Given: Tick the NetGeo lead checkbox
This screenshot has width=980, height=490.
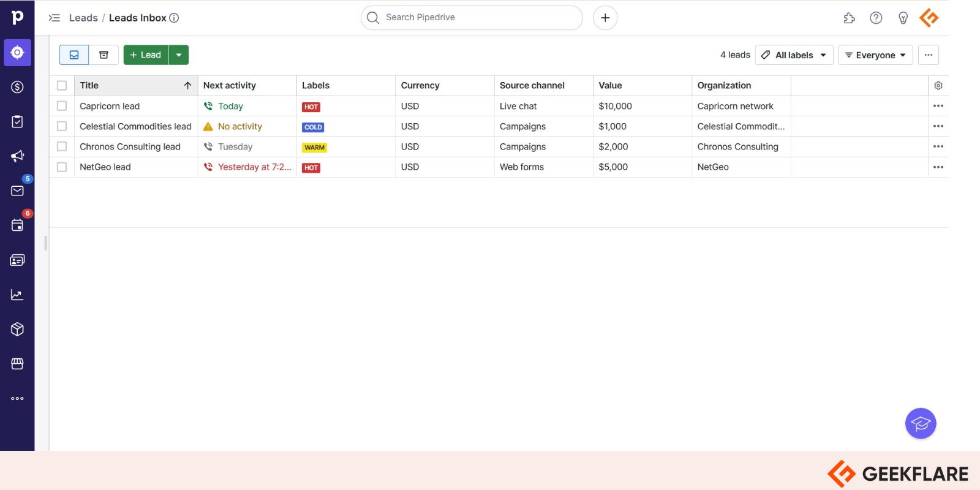Looking at the screenshot, I should 62,167.
